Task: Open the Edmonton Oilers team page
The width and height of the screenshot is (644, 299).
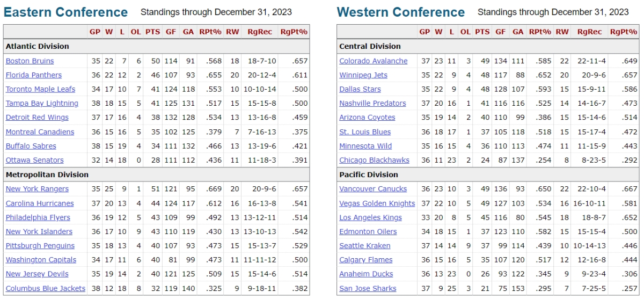Action: [368, 231]
